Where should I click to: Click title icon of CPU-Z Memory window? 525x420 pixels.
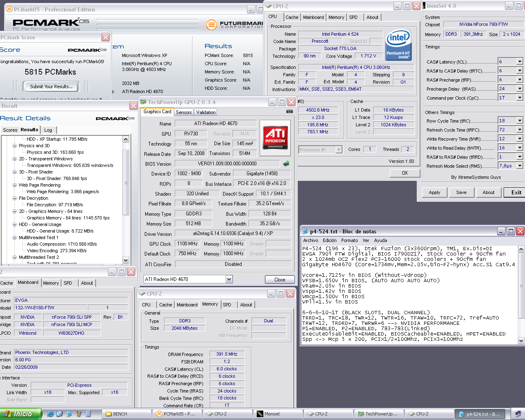tap(142, 294)
